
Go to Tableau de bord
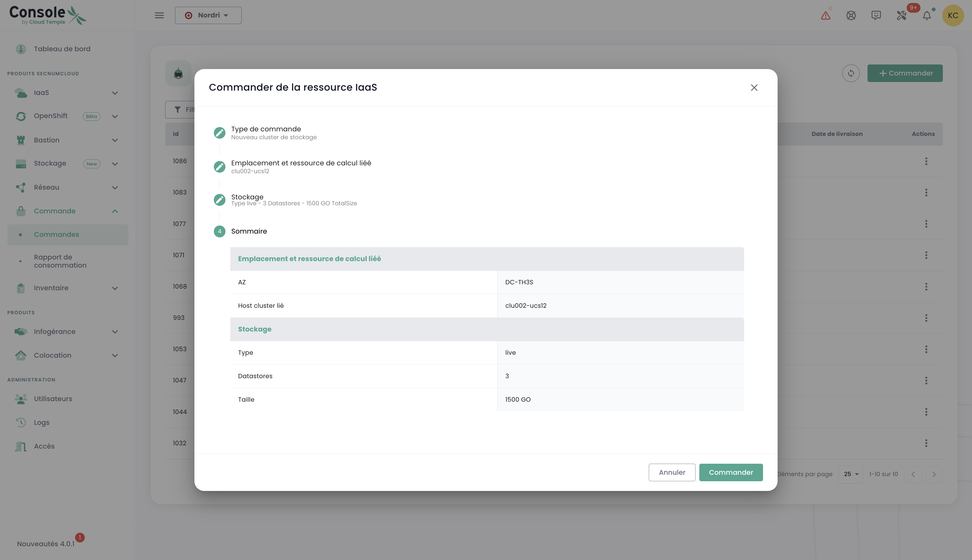click(x=62, y=49)
